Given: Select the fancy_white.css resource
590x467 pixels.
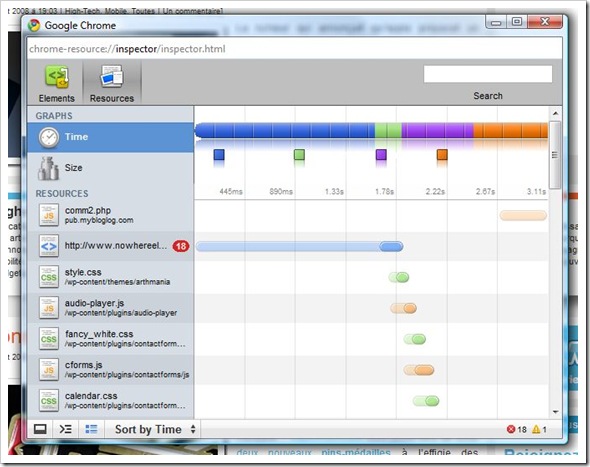Looking at the screenshot, I should pyautogui.click(x=111, y=339).
